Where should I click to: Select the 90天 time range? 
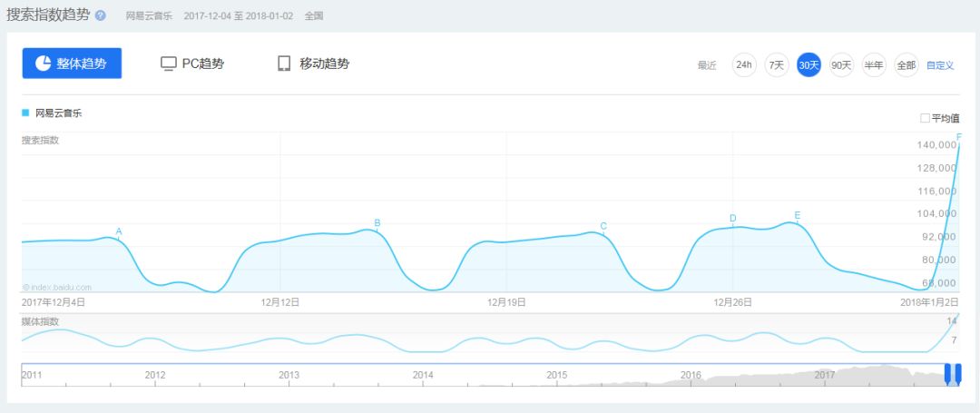pyautogui.click(x=841, y=65)
